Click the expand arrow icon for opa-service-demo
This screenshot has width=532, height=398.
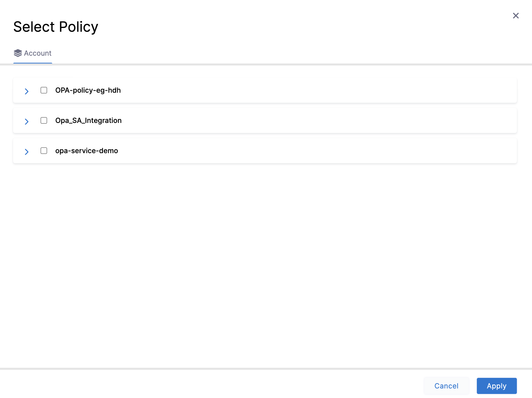tap(27, 152)
